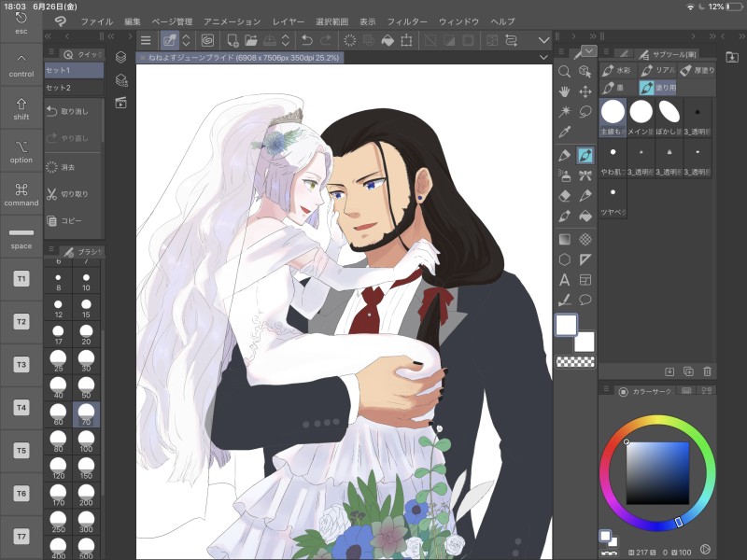Open the stepper arrows beside the touch gesture icon
The image size is (747, 560).
pos(186,40)
